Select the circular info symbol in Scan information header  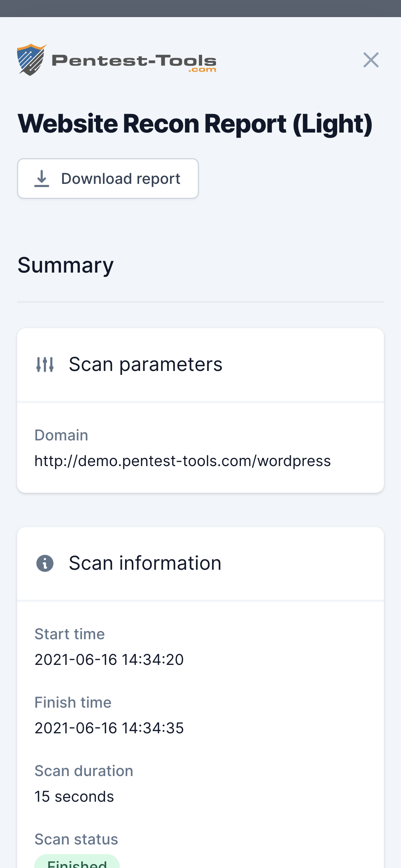44,563
